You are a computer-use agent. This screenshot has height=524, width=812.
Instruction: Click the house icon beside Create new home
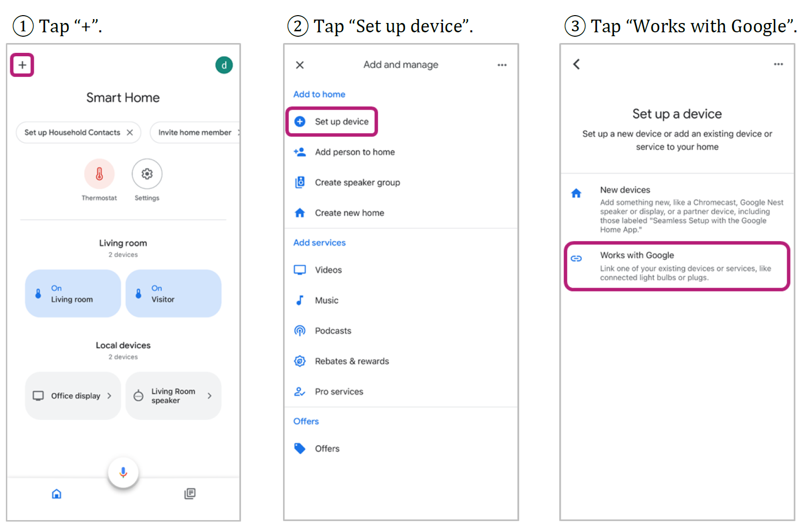(300, 213)
